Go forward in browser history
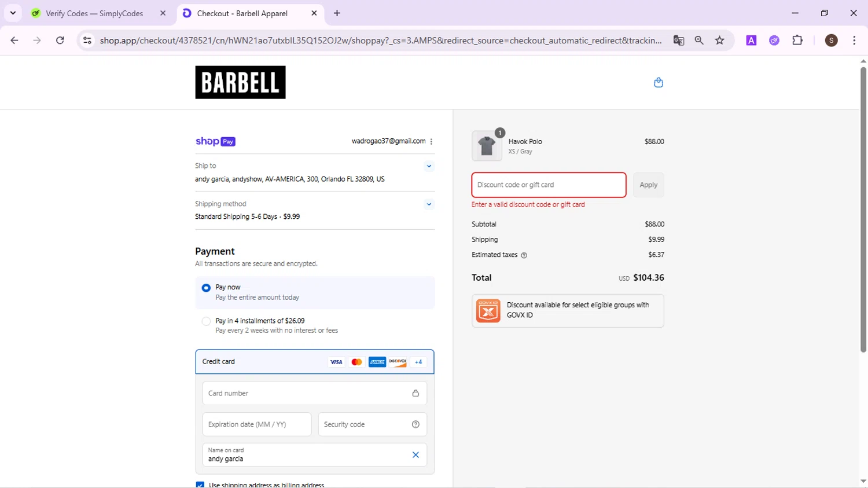 [x=37, y=41]
